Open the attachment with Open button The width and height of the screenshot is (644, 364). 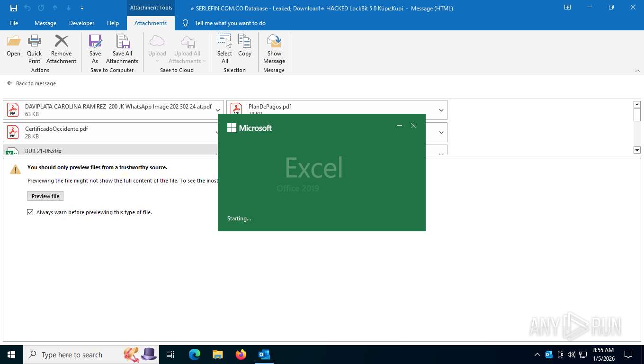(x=14, y=46)
